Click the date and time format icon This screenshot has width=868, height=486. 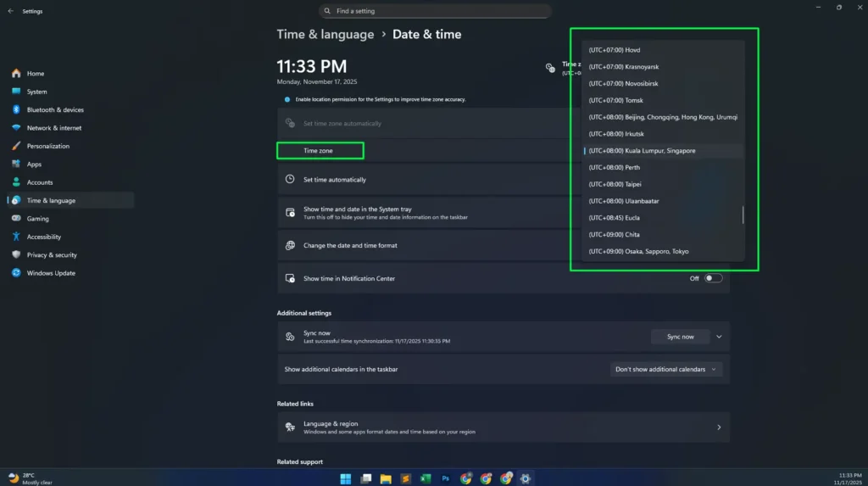290,245
